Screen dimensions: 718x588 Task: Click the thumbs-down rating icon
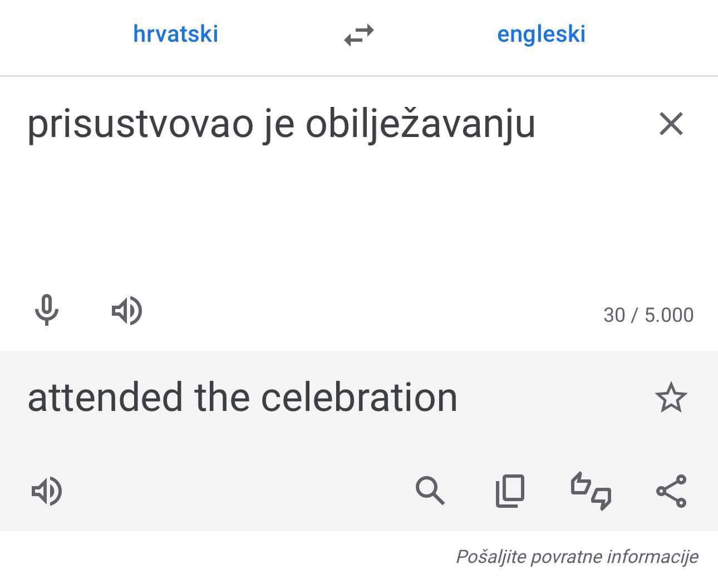click(601, 498)
